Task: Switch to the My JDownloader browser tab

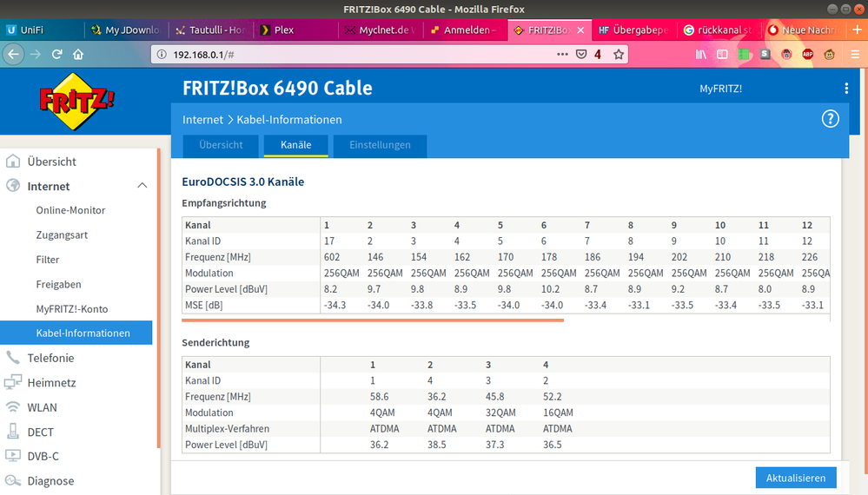Action: tap(126, 30)
